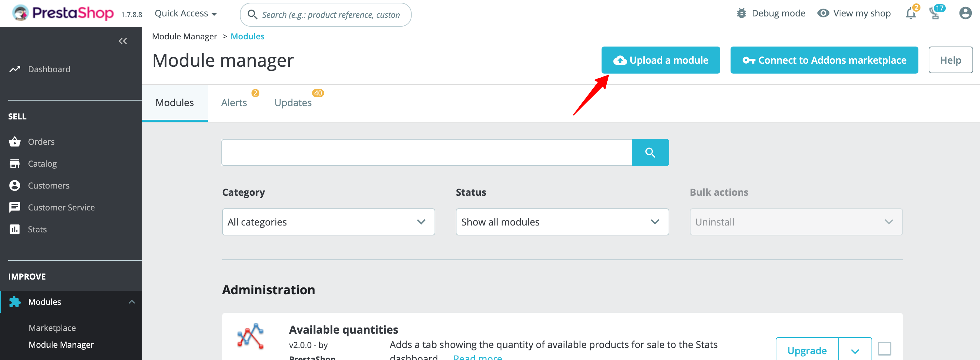Image resolution: width=980 pixels, height=360 pixels.
Task: Open the notifications bell icon
Action: (911, 14)
